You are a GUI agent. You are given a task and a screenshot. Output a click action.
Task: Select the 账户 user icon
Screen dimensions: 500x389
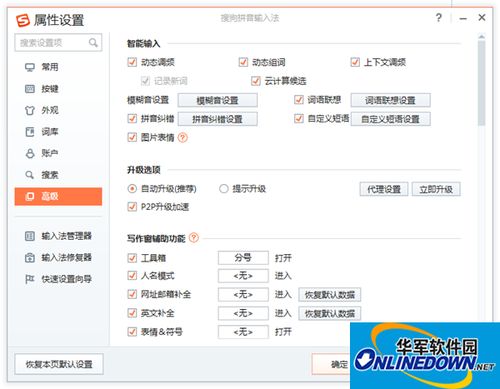pyautogui.click(x=30, y=153)
